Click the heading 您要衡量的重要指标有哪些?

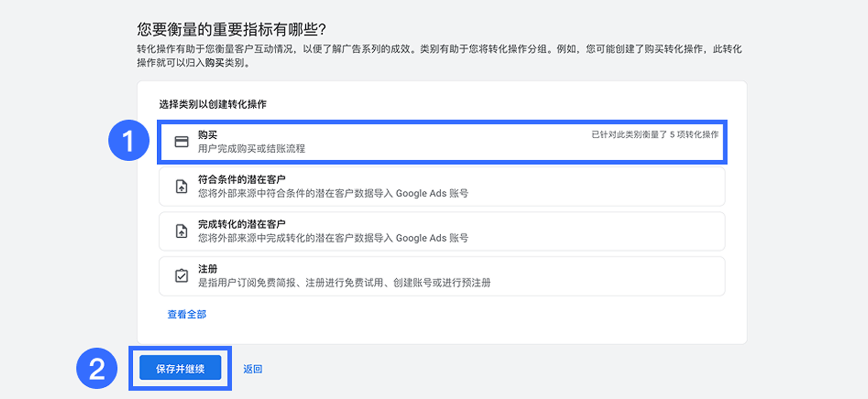click(231, 30)
